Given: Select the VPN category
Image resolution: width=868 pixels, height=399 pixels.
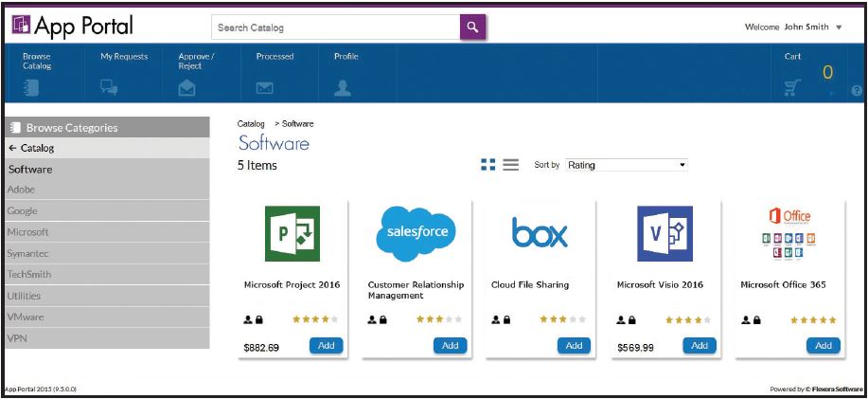Looking at the screenshot, I should (x=107, y=338).
